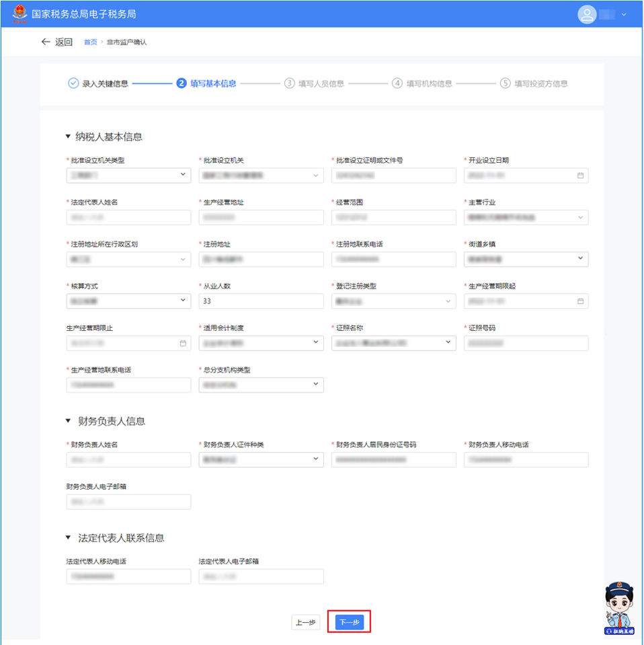The height and width of the screenshot is (645, 644).
Task: Open calendar icon for 生产经营期限止
Action: [x=183, y=343]
